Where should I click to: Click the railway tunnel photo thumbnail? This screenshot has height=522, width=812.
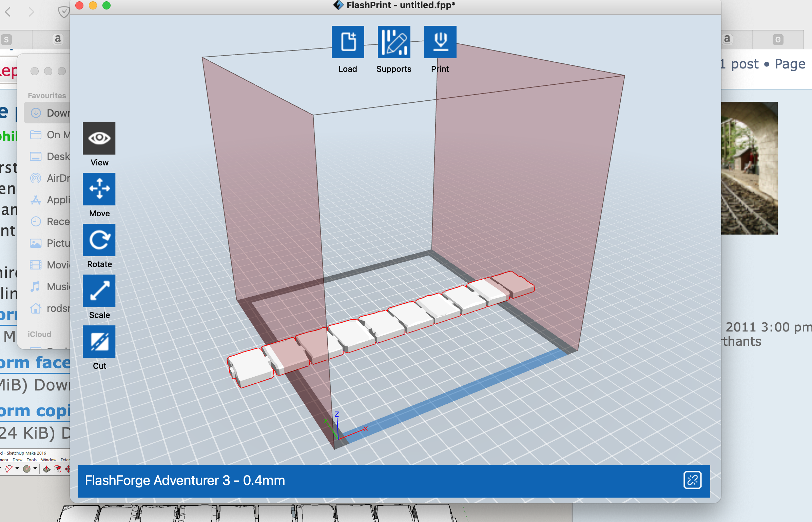749,168
